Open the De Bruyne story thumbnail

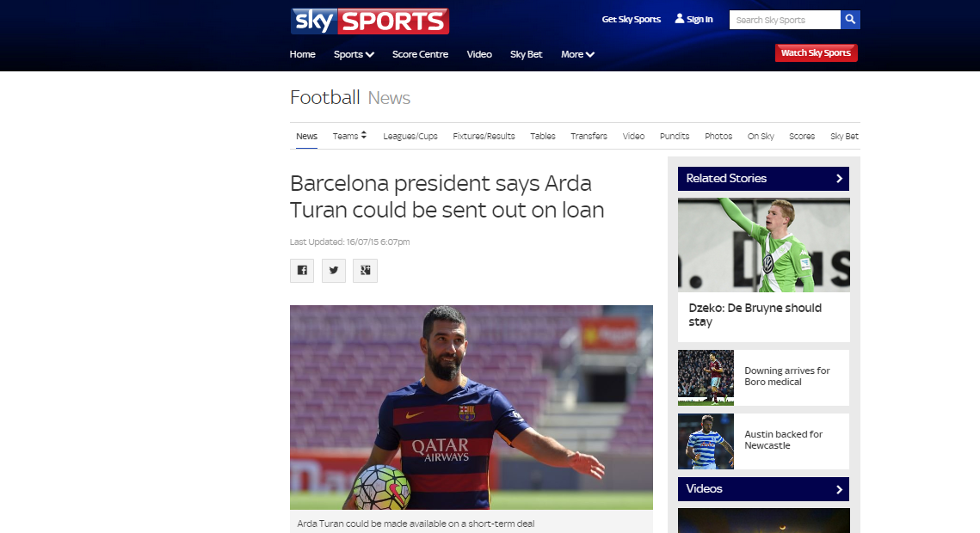click(x=764, y=245)
